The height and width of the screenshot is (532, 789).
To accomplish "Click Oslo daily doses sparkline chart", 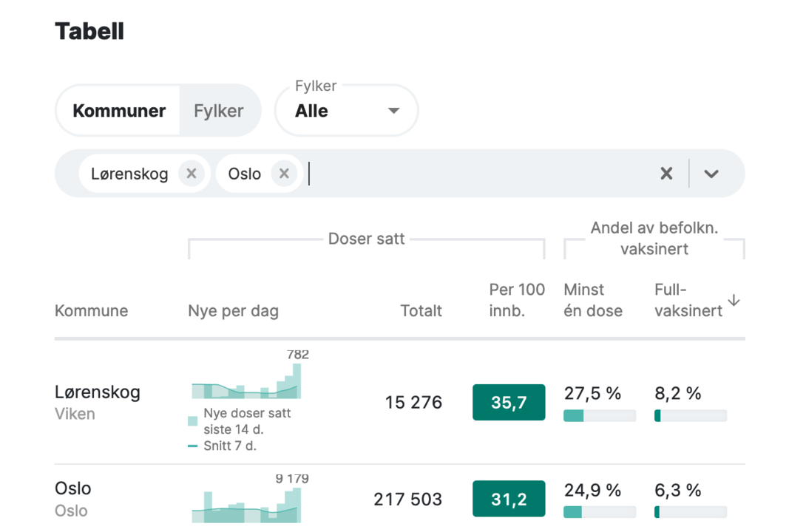I will pos(246,505).
